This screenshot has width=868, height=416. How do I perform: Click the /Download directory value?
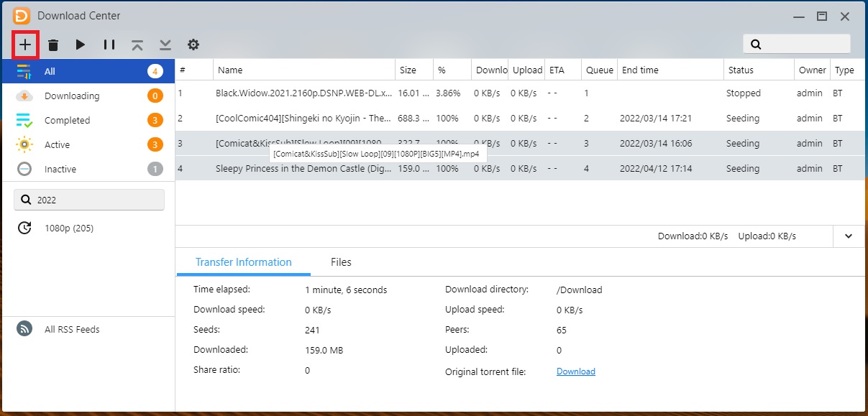coord(580,290)
